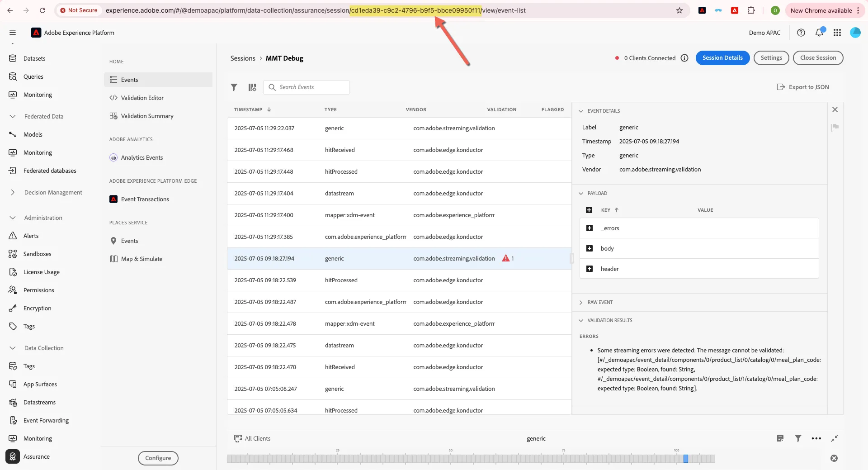Image resolution: width=868 pixels, height=470 pixels.
Task: Click the Configure button
Action: (158, 458)
